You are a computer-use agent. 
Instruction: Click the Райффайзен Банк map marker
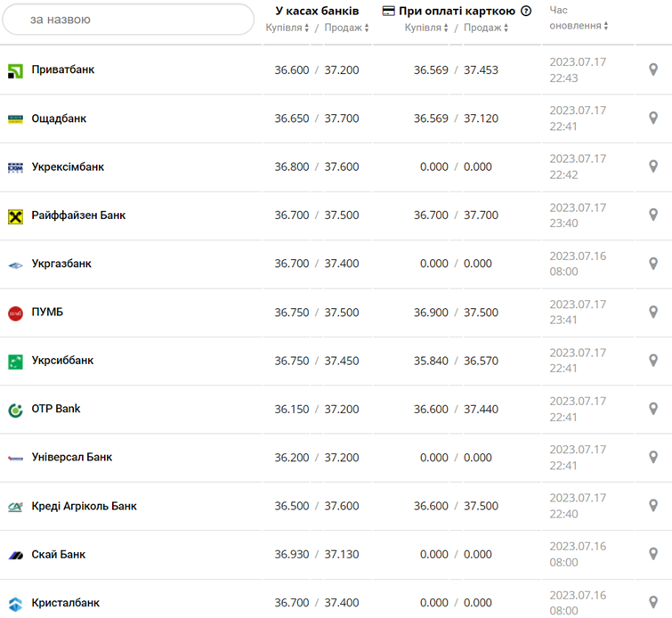652,215
